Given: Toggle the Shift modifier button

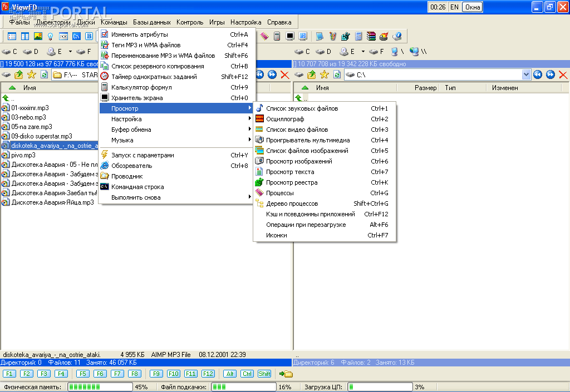Looking at the screenshot, I should (264, 374).
